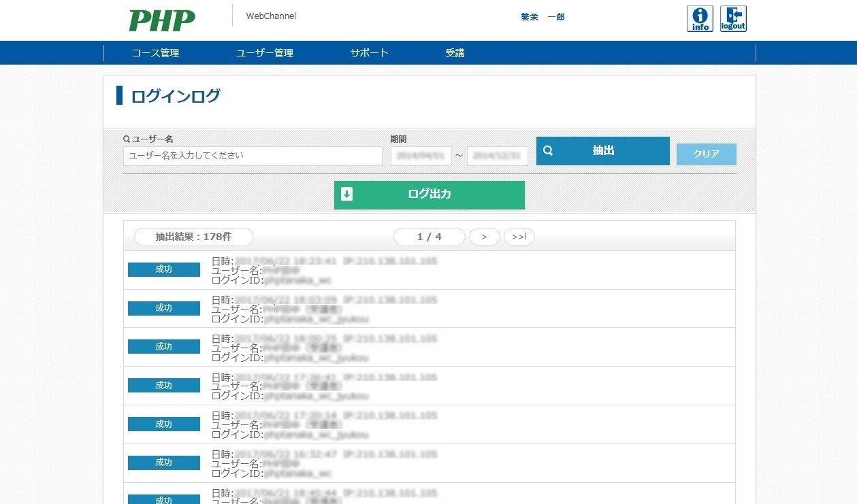Click the magnifier icon beside ユーザー名 label

(x=127, y=139)
